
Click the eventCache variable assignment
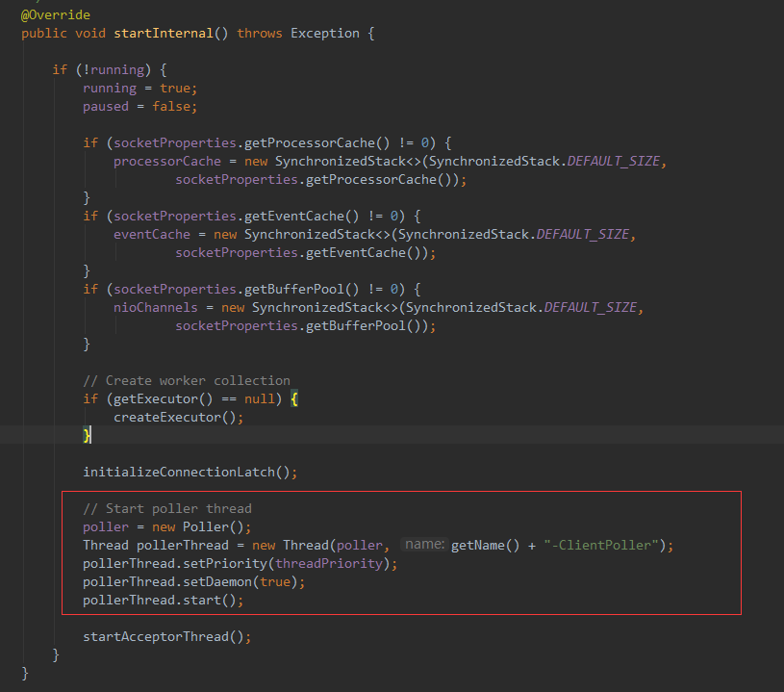[151, 235]
